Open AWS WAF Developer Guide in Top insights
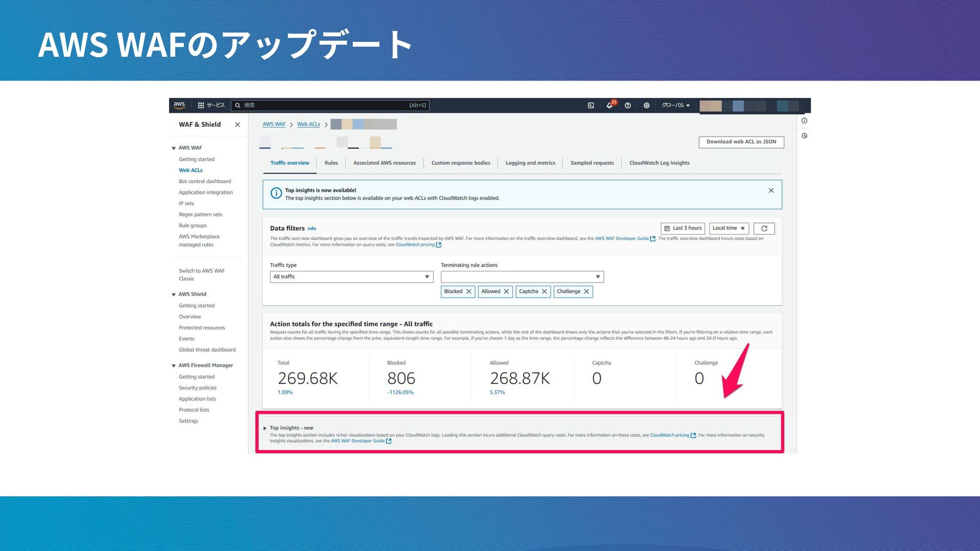 pos(361,441)
